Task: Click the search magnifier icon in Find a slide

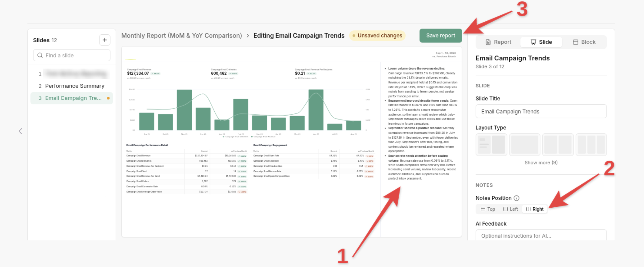Action: 40,55
